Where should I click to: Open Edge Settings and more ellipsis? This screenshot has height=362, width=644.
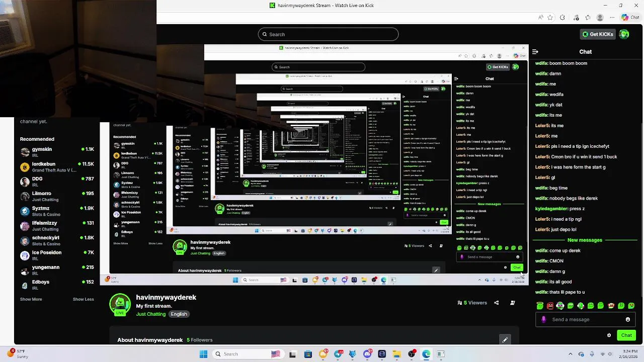coord(612,18)
